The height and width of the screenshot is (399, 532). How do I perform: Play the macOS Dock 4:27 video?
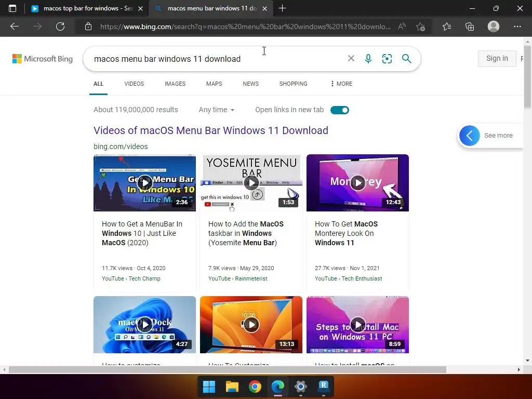[145, 325]
